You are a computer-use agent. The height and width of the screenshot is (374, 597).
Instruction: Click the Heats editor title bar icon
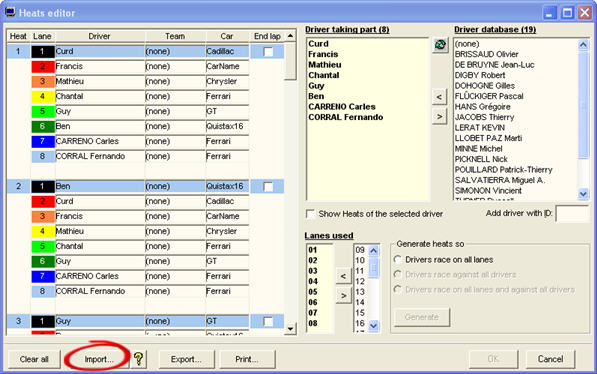(10, 12)
